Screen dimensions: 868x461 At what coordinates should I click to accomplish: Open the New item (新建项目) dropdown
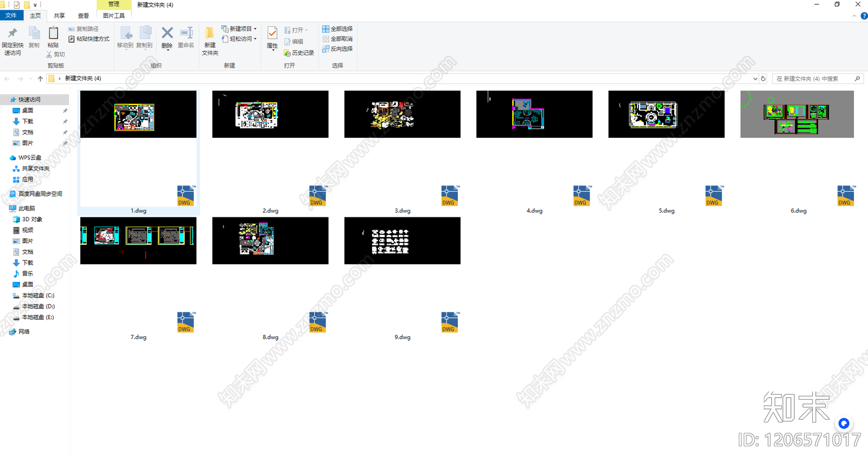click(x=239, y=29)
